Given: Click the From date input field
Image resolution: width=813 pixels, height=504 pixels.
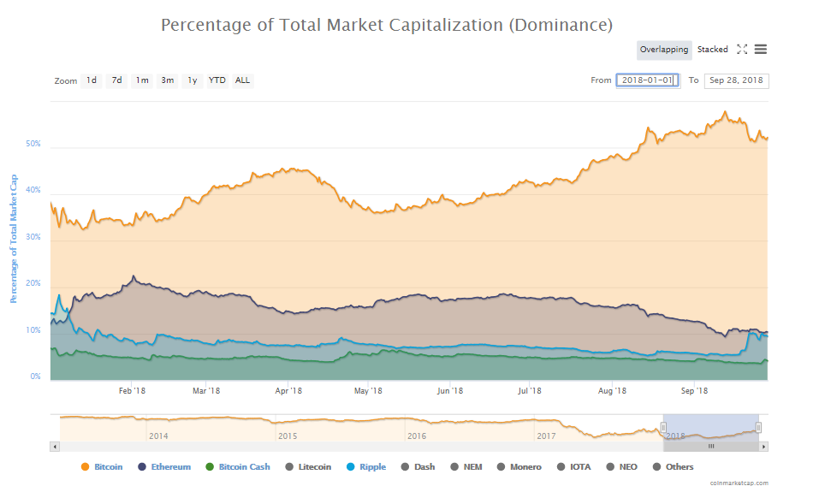Looking at the screenshot, I should (647, 80).
